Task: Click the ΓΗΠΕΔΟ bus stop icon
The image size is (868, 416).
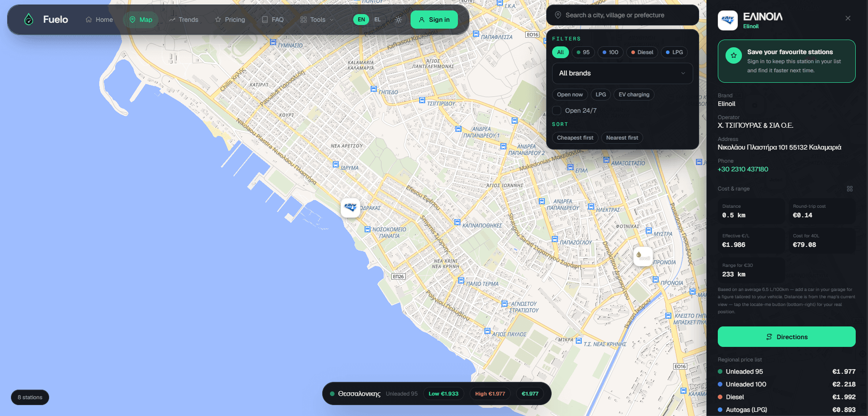Action: [373, 89]
